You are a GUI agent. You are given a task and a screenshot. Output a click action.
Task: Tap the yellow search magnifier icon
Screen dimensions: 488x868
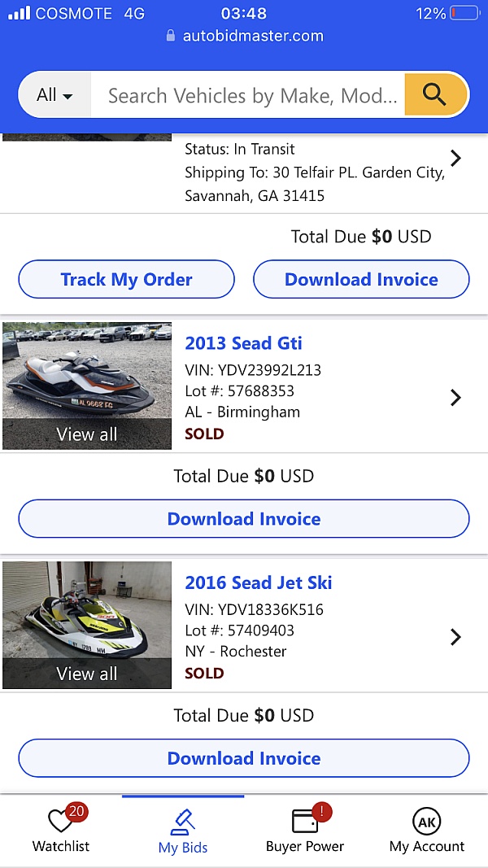click(436, 94)
